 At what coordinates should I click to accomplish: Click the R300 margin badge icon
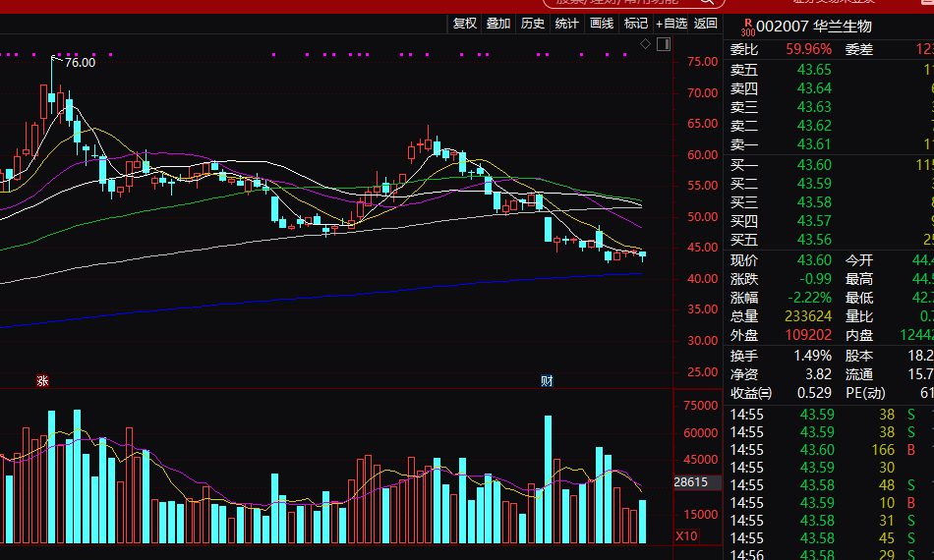point(746,26)
